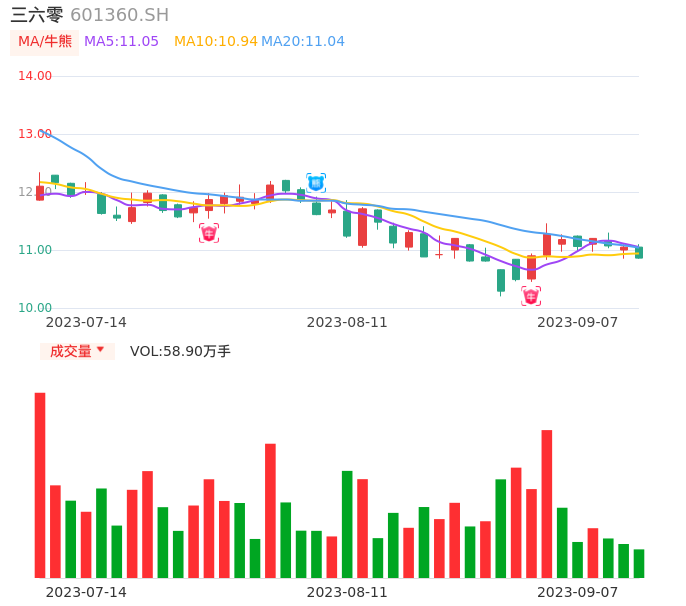Click the lowest green candlestick near 10.40
This screenshot has height=606, width=686.
501,281
